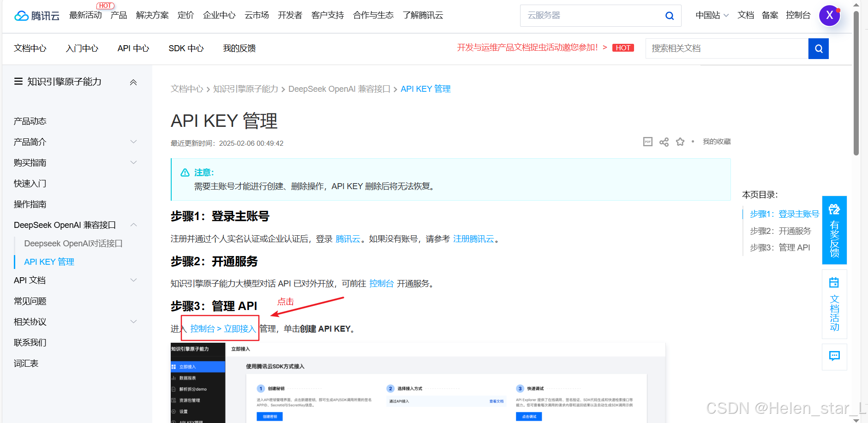Open the 有奖反馈 gift panel
Screen dimensions: 868x423
click(834, 230)
